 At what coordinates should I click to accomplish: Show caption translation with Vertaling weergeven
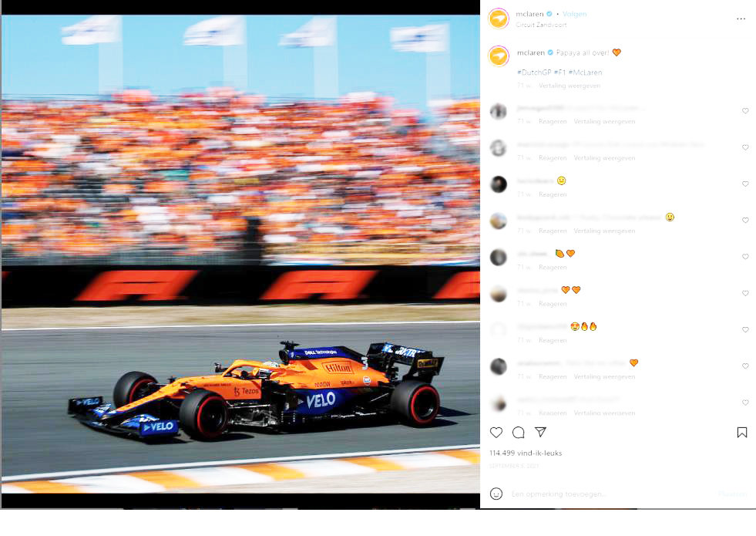pyautogui.click(x=570, y=86)
